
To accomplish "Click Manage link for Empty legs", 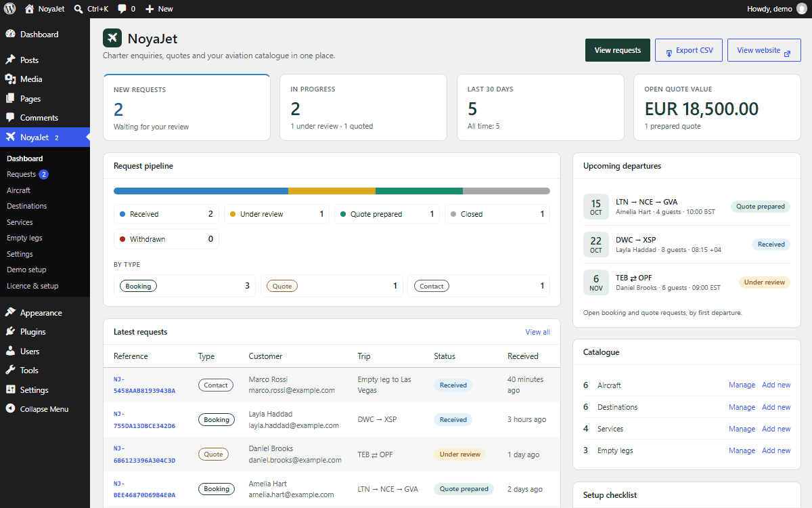I will click(742, 450).
